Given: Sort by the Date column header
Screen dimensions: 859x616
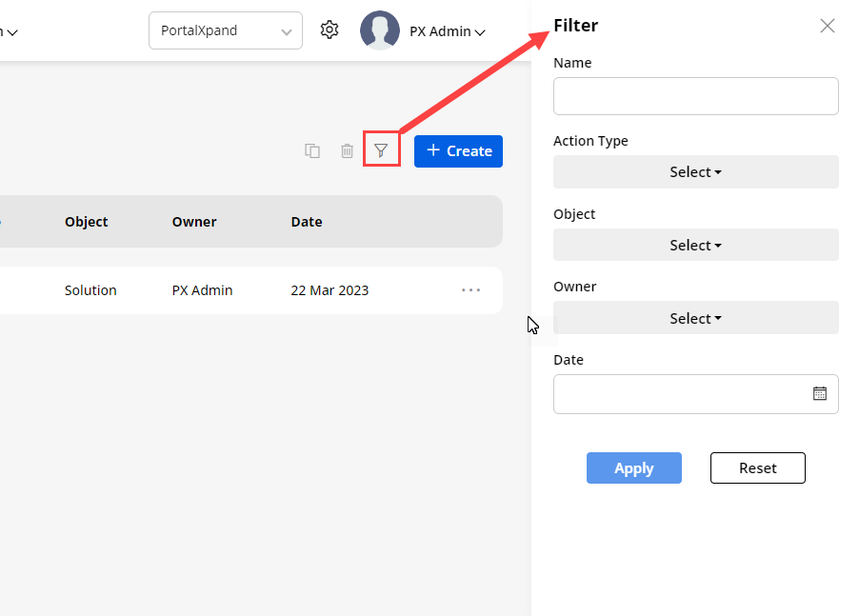Looking at the screenshot, I should coord(307,222).
